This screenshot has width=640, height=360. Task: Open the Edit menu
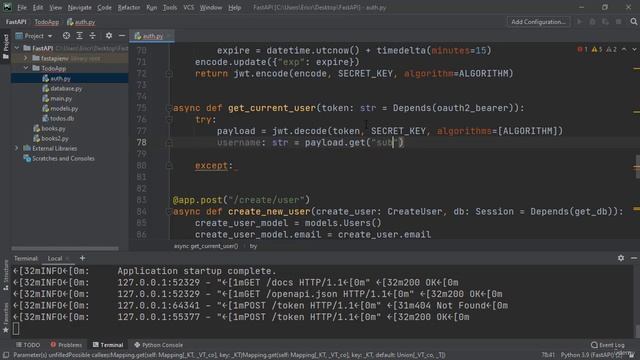(x=38, y=7)
